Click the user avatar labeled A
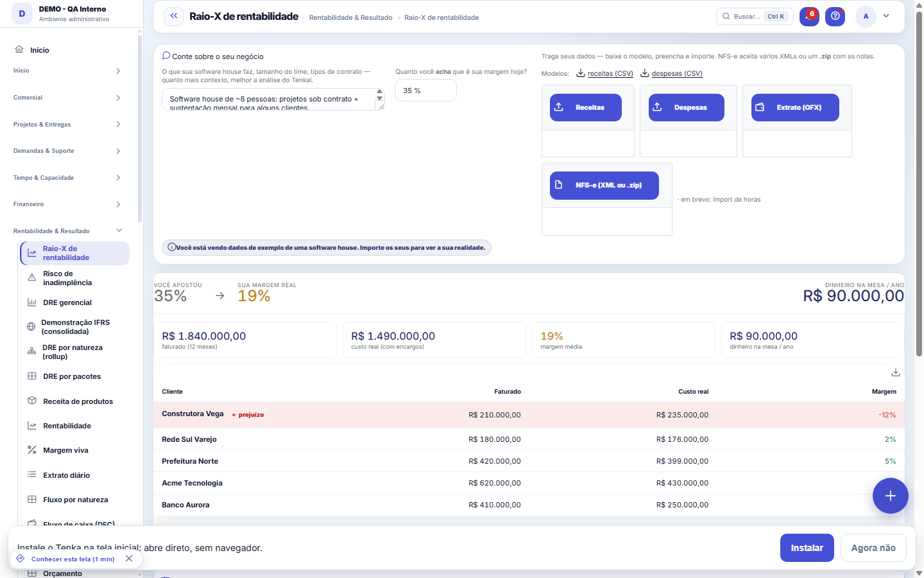 (866, 16)
